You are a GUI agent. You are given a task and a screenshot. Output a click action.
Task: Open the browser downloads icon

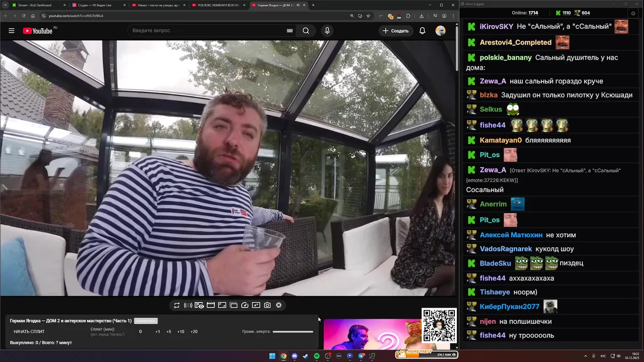click(x=422, y=16)
